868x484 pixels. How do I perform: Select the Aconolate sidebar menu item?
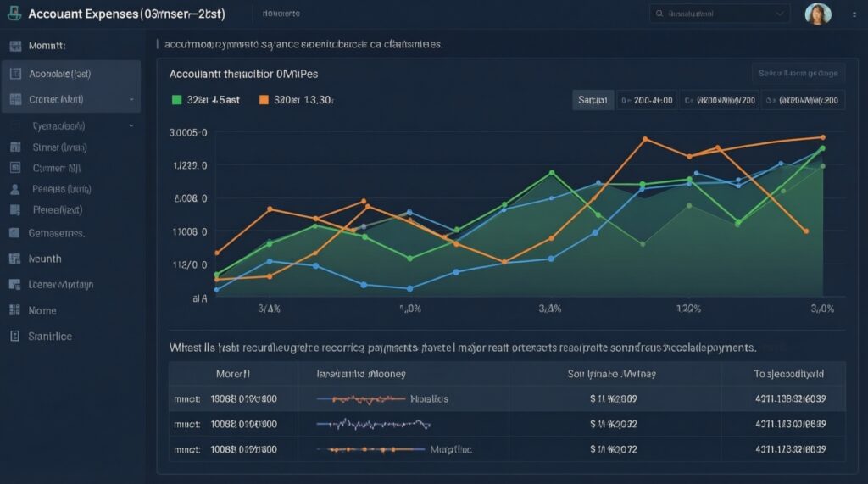tap(71, 74)
